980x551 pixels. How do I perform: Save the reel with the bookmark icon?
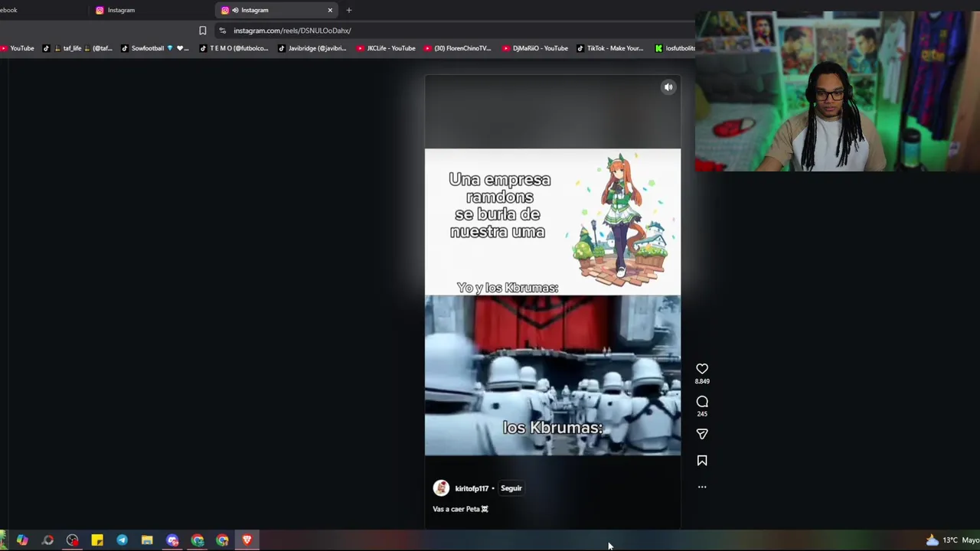point(702,461)
